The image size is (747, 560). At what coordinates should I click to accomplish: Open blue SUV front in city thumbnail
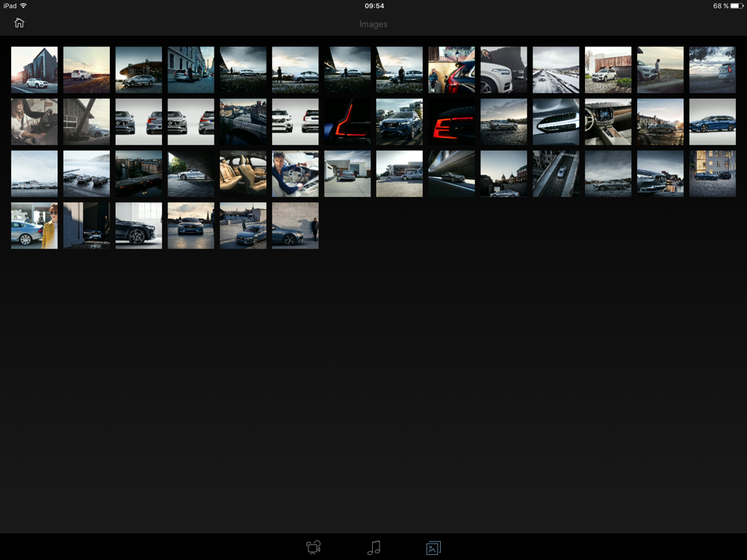pyautogui.click(x=399, y=122)
